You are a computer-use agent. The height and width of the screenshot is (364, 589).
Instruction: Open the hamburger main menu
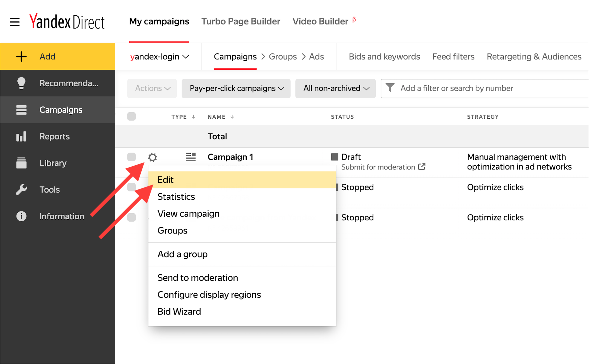15,22
